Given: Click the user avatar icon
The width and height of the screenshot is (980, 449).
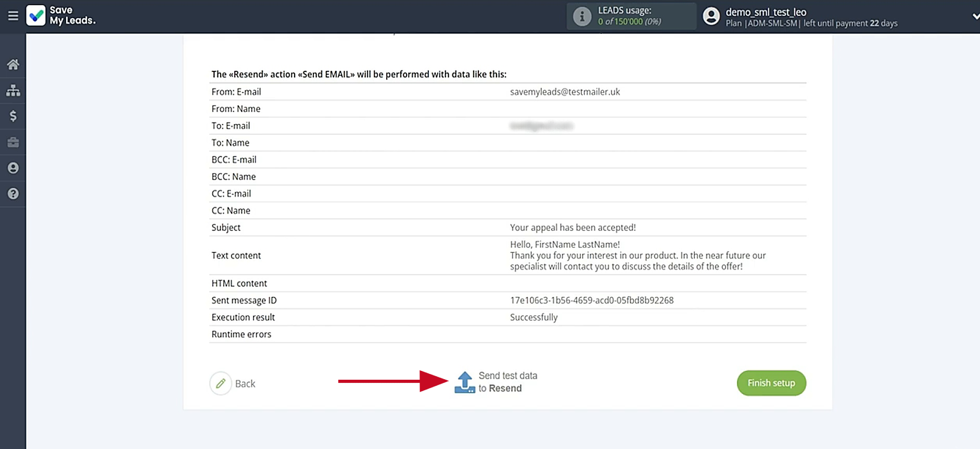Looking at the screenshot, I should point(711,16).
